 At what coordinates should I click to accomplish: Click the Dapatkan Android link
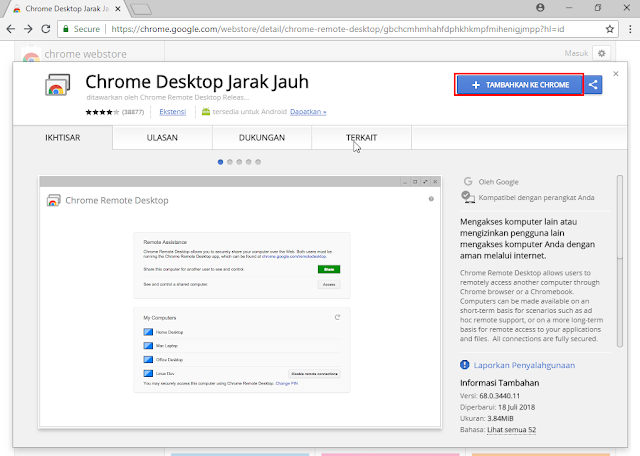coord(308,111)
